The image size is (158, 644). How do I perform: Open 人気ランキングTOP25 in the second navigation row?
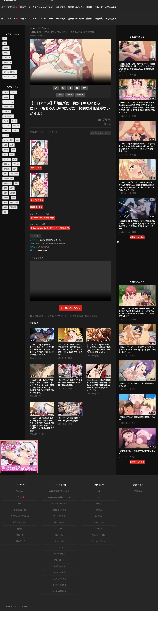43,19
